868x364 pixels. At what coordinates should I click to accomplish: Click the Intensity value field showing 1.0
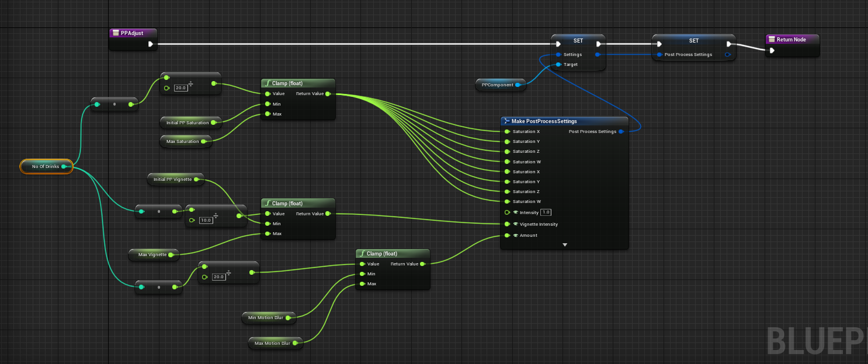click(x=546, y=212)
